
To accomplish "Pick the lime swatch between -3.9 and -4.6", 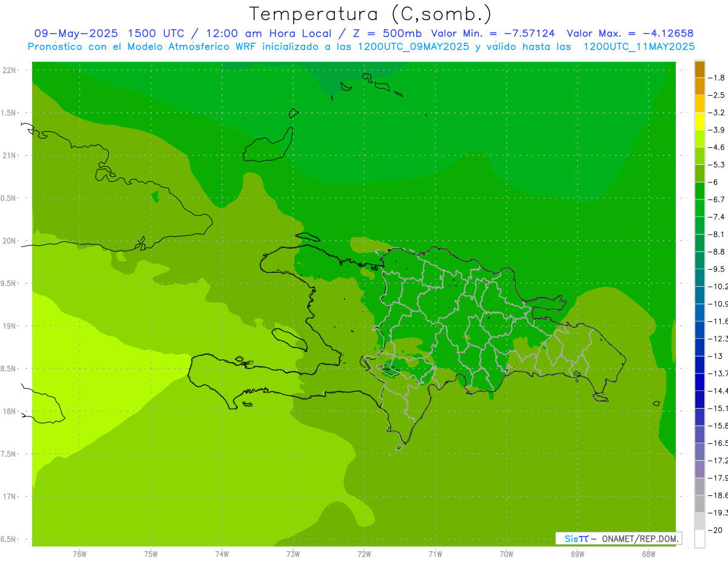I will pos(699,139).
